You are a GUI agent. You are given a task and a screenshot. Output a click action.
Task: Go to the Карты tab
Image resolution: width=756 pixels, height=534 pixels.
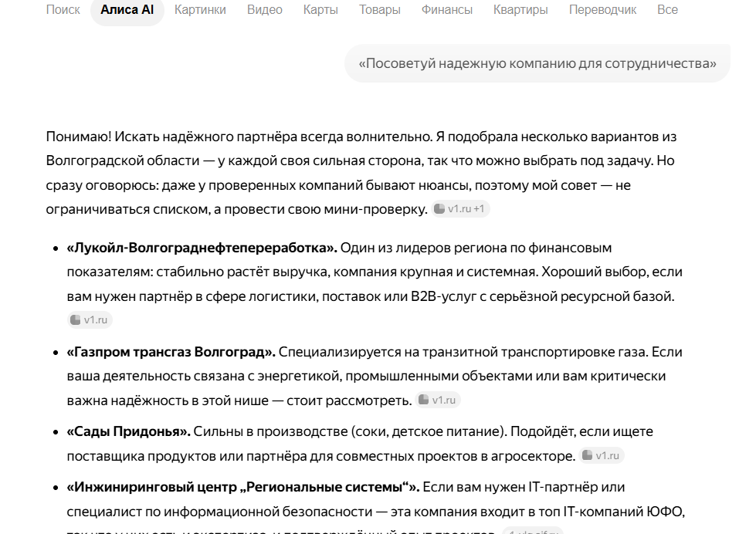point(320,9)
